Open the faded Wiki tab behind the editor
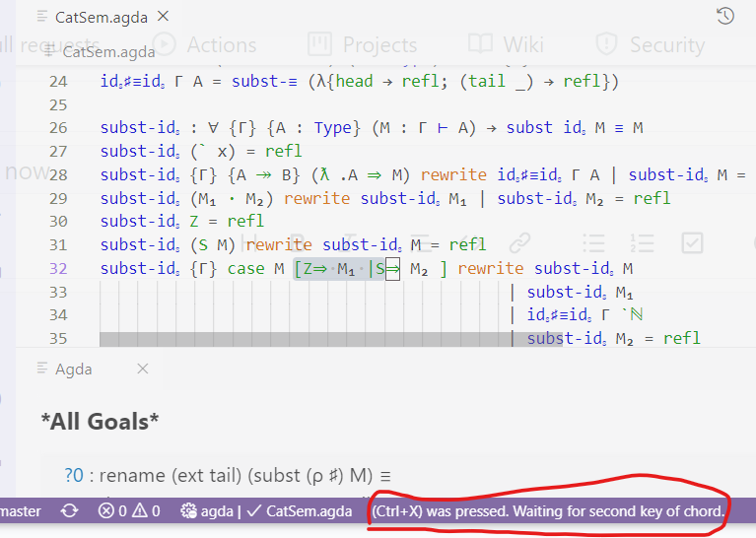The width and height of the screenshot is (756, 538). coord(506,45)
